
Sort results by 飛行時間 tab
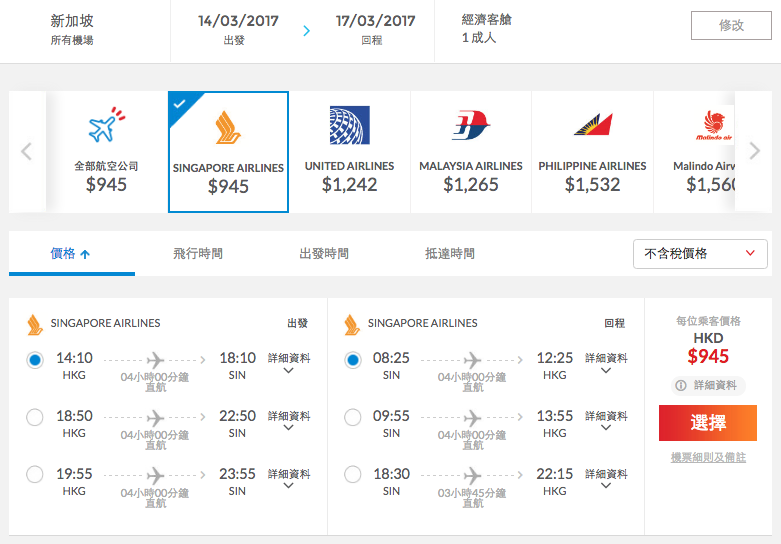[198, 254]
